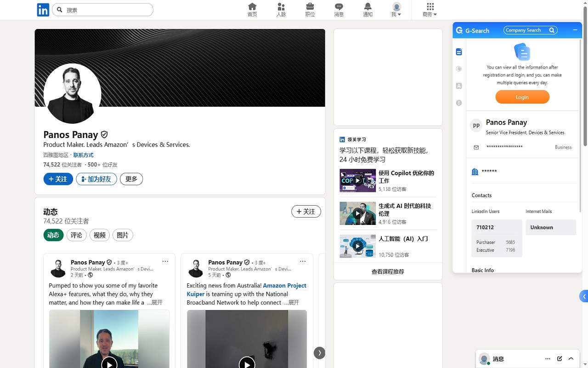Collapse the 消息 chat bar chevron
The image size is (588, 368).
[x=571, y=358]
